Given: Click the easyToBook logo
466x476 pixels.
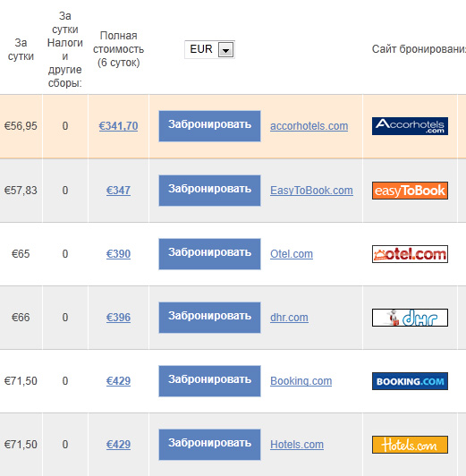Looking at the screenshot, I should [410, 191].
